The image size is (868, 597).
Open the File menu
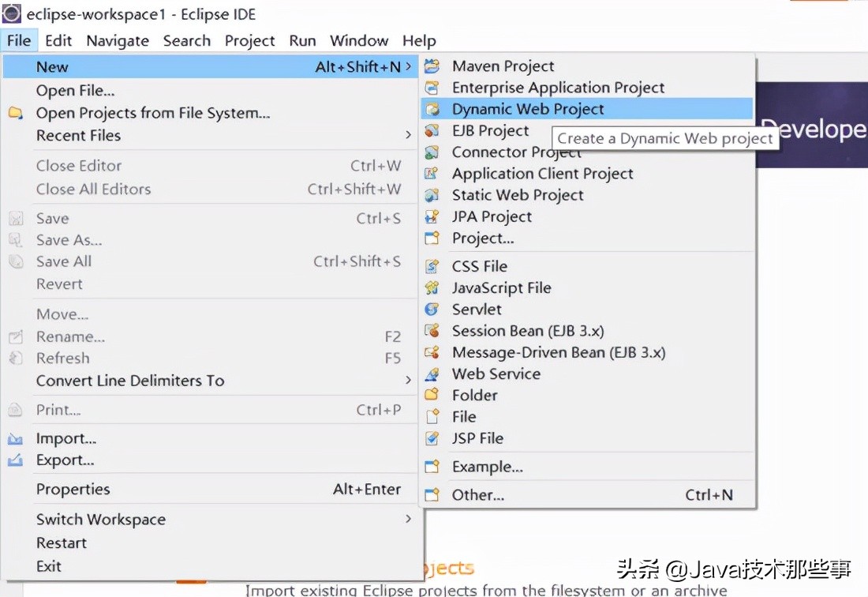pyautogui.click(x=19, y=40)
